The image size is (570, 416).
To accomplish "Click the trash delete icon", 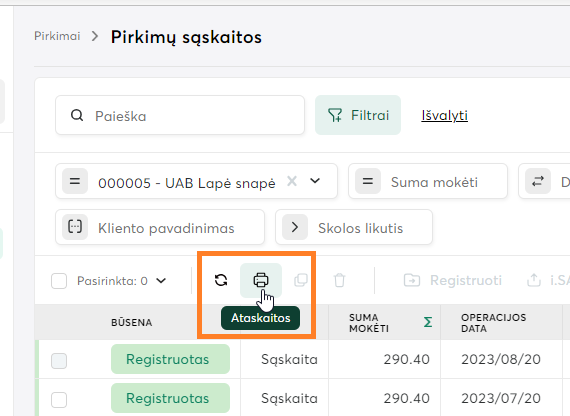I will click(x=339, y=280).
